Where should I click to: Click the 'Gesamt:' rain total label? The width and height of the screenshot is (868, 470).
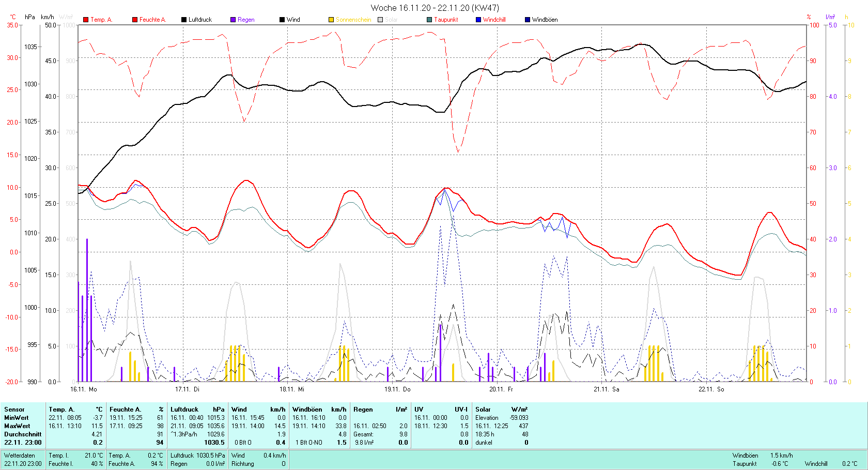(364, 434)
